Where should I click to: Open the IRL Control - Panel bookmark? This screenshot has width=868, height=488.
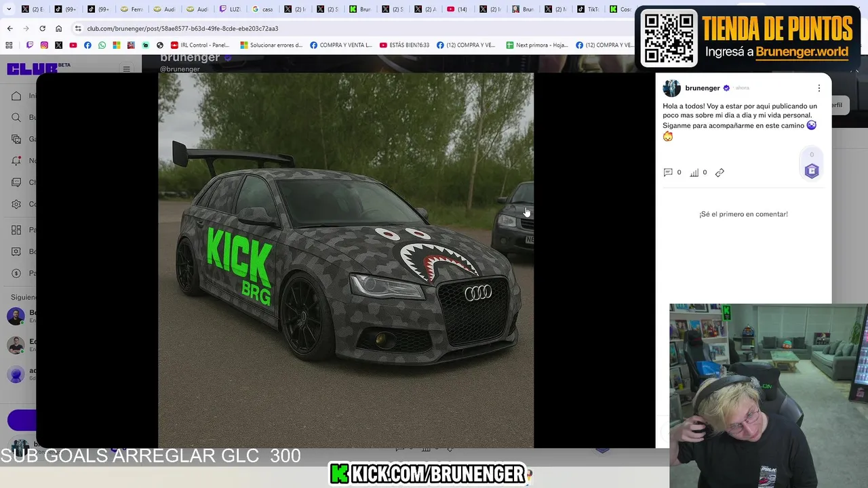tap(200, 45)
